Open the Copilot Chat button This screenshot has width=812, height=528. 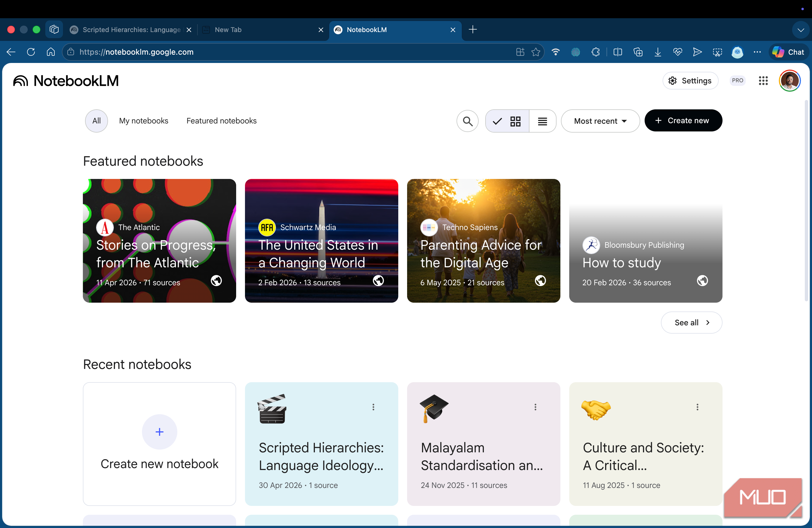[789, 52]
